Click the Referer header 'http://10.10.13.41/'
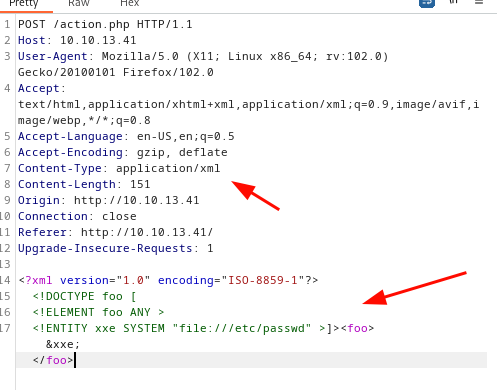The height and width of the screenshot is (390, 497). click(147, 232)
